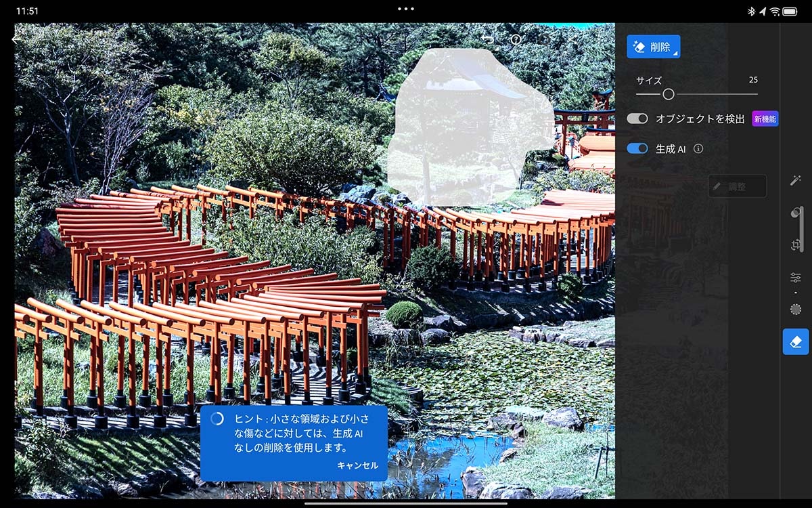This screenshot has height=508, width=812.
Task: Tap the info icon beside 生成 AI
Action: [x=698, y=148]
